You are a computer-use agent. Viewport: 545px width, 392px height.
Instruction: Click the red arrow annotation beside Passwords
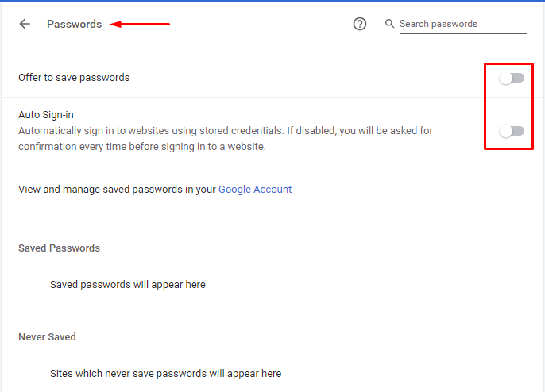coord(140,24)
